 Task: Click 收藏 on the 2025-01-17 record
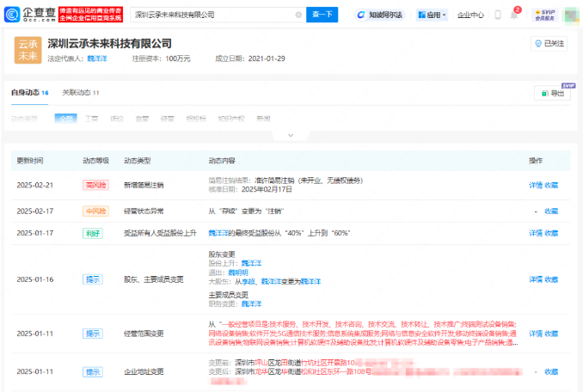click(x=551, y=232)
